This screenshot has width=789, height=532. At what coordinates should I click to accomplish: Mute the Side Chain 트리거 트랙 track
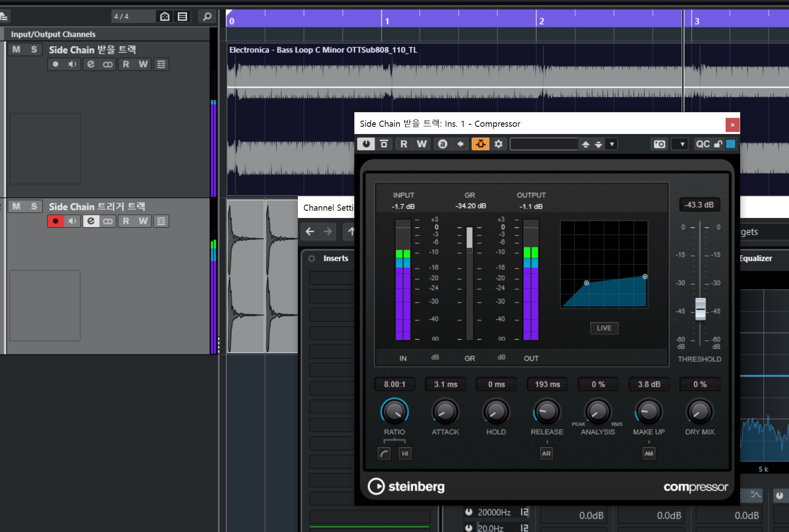[x=16, y=207]
